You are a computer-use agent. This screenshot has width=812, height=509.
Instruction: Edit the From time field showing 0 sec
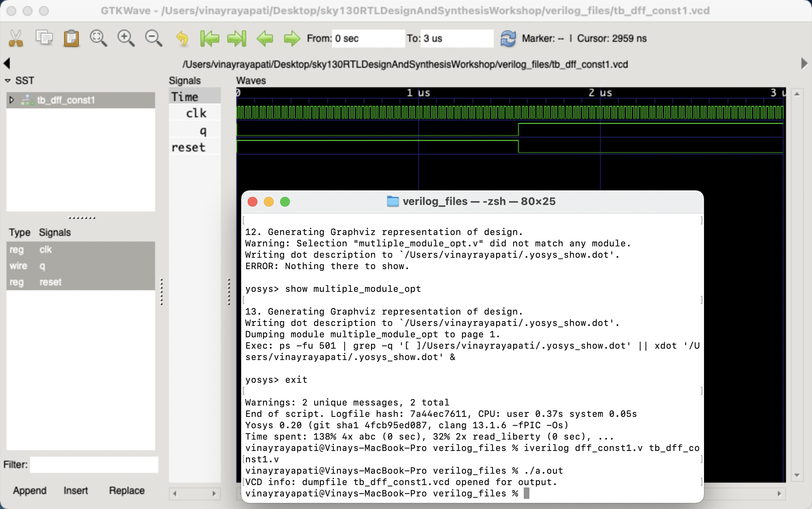[367, 38]
